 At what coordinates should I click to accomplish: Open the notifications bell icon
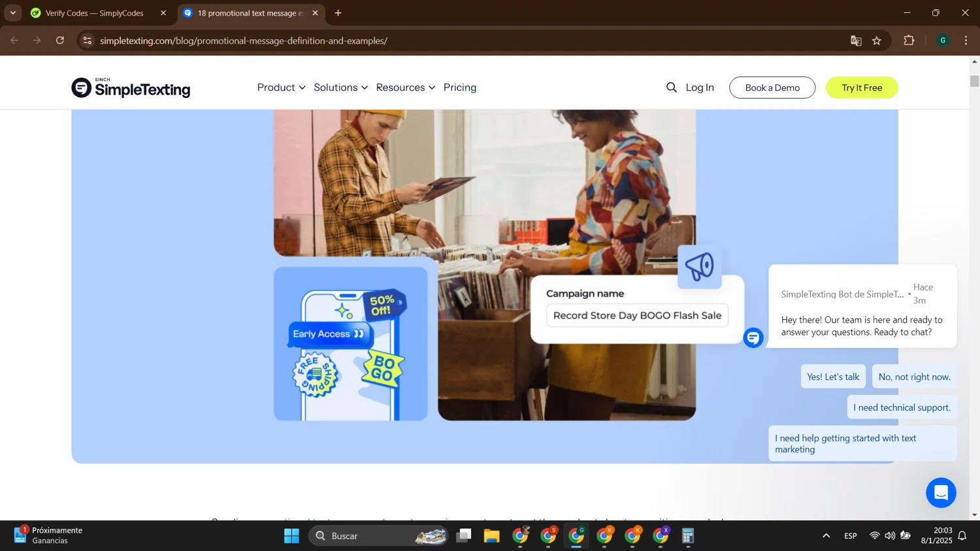pos(962,536)
